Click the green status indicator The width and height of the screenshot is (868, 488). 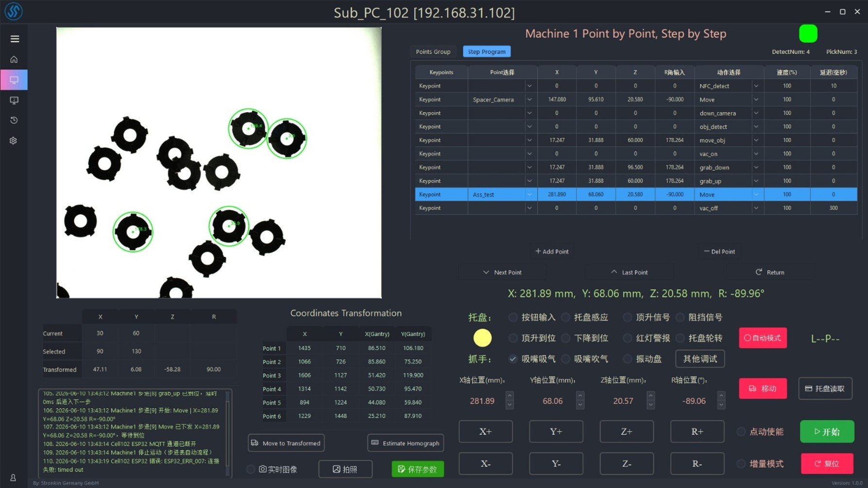tap(808, 34)
